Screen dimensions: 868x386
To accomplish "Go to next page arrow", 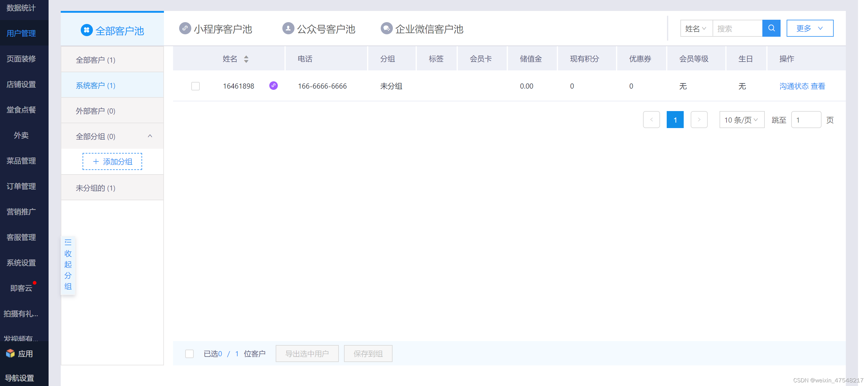I will point(699,120).
